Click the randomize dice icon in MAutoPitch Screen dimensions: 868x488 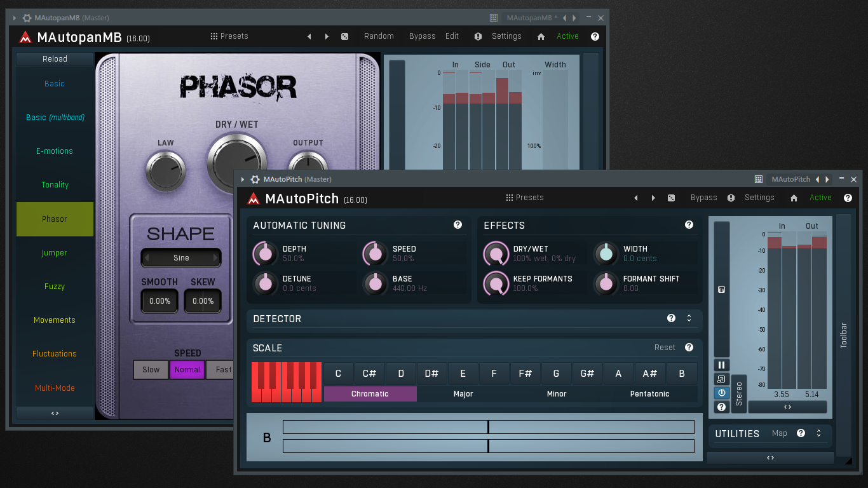click(671, 198)
